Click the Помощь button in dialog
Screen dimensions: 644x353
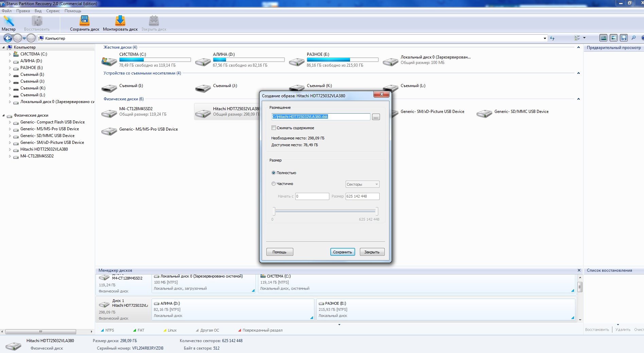tap(279, 252)
